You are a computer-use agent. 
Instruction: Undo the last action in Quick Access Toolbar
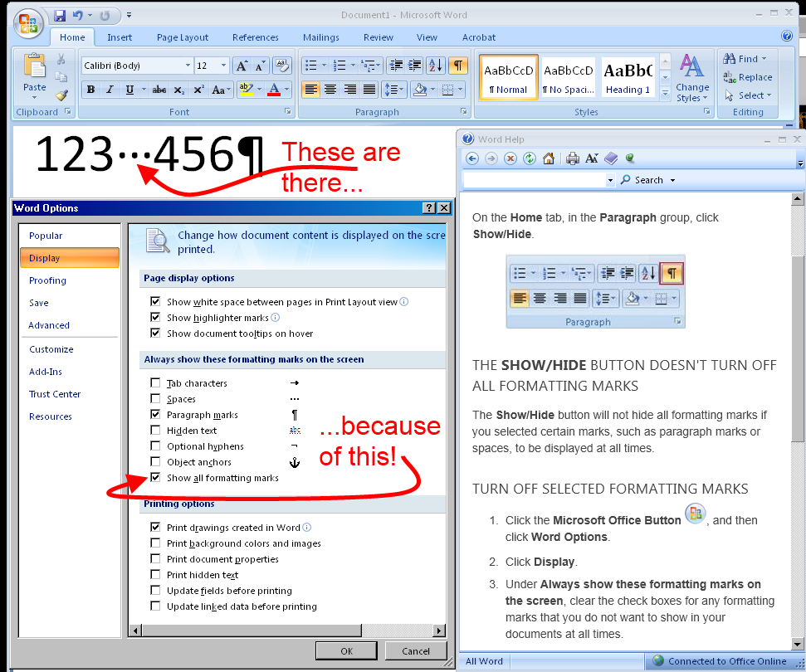click(x=78, y=16)
